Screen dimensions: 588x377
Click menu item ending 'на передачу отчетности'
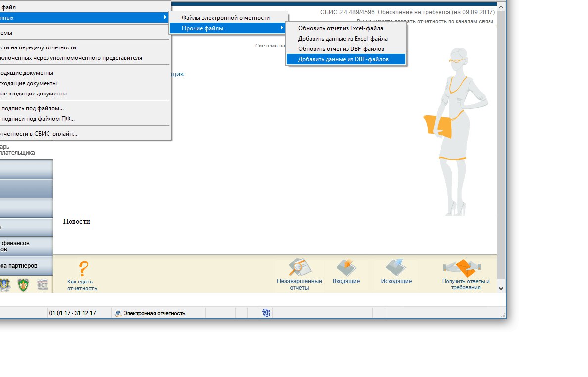point(85,47)
